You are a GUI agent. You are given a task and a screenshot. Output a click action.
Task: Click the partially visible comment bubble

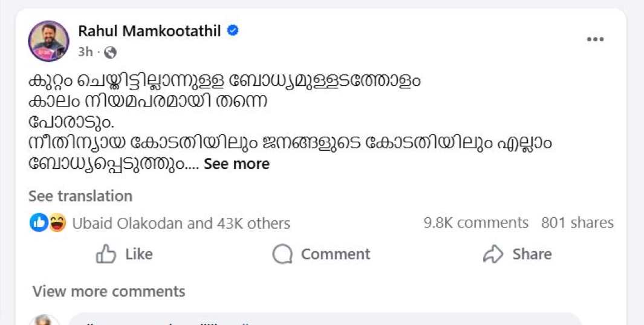coord(325,320)
